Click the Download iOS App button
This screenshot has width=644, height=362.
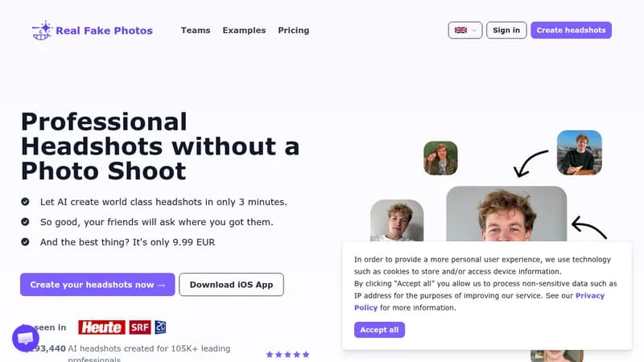[231, 285]
